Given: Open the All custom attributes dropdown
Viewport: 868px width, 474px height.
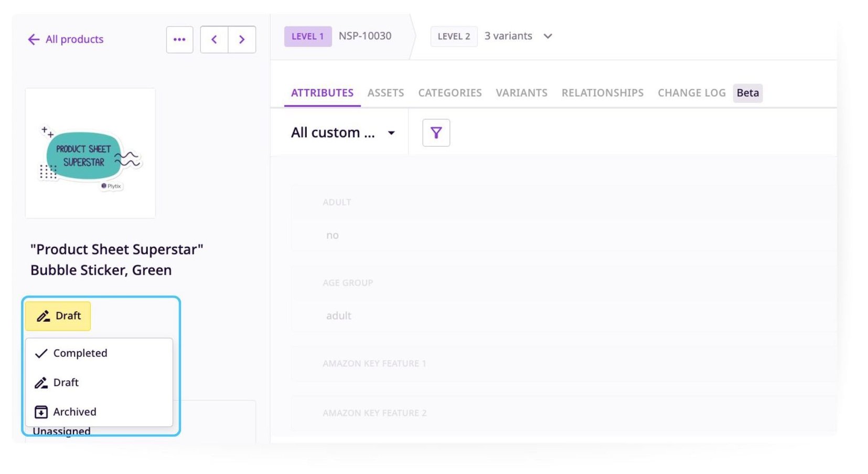Looking at the screenshot, I should [x=341, y=133].
